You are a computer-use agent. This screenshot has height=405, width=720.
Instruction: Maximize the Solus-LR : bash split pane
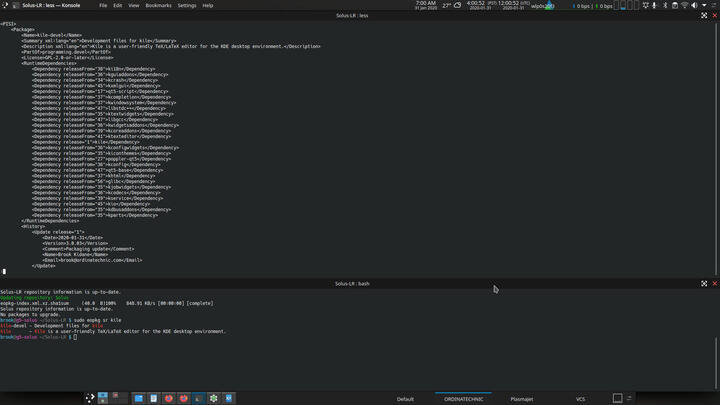click(704, 284)
